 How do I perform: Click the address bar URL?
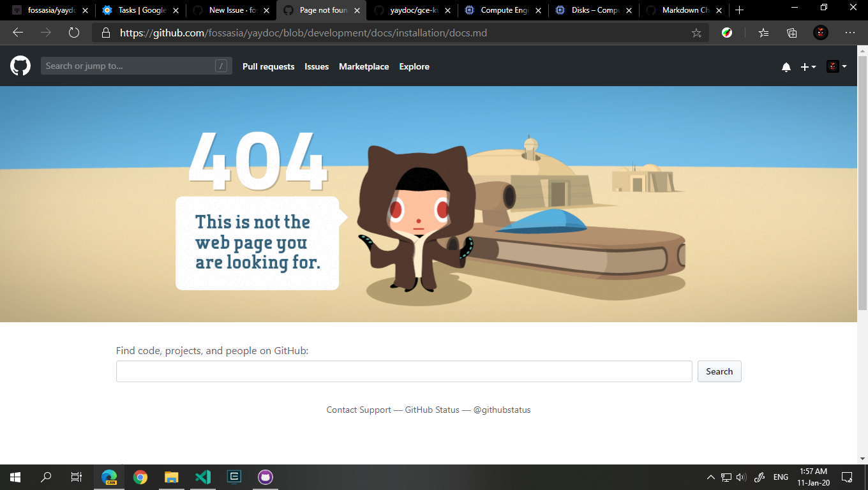(x=303, y=33)
